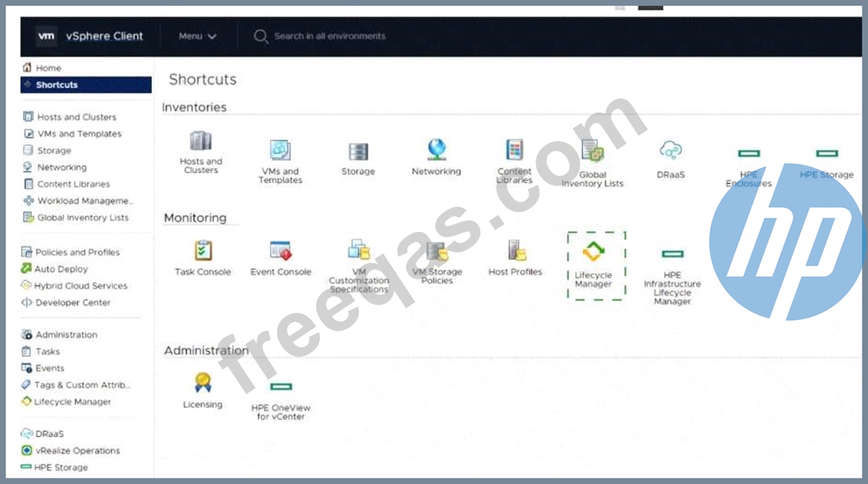Screen dimensions: 868x484
Task: Go to vRealize Operations in sidebar
Action: pyautogui.click(x=77, y=451)
